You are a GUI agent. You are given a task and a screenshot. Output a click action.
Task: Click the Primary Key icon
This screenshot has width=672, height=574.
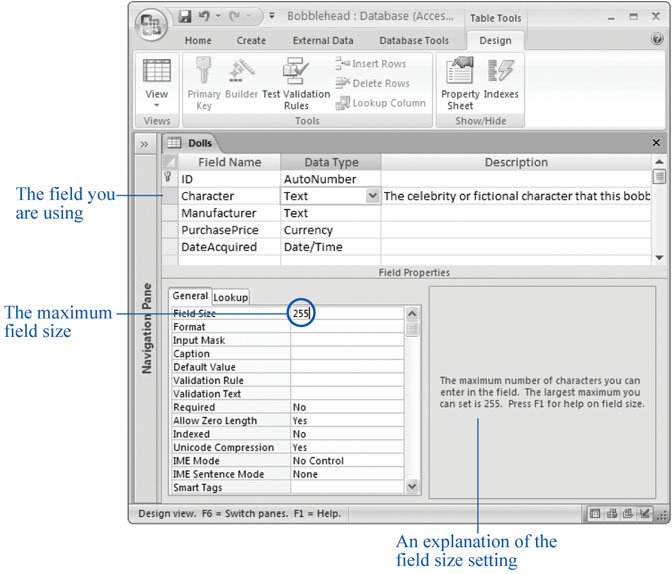point(203,80)
